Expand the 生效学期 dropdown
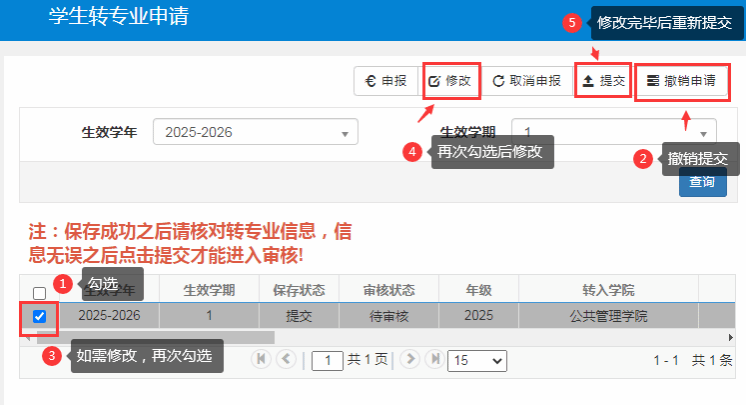 tap(614, 132)
